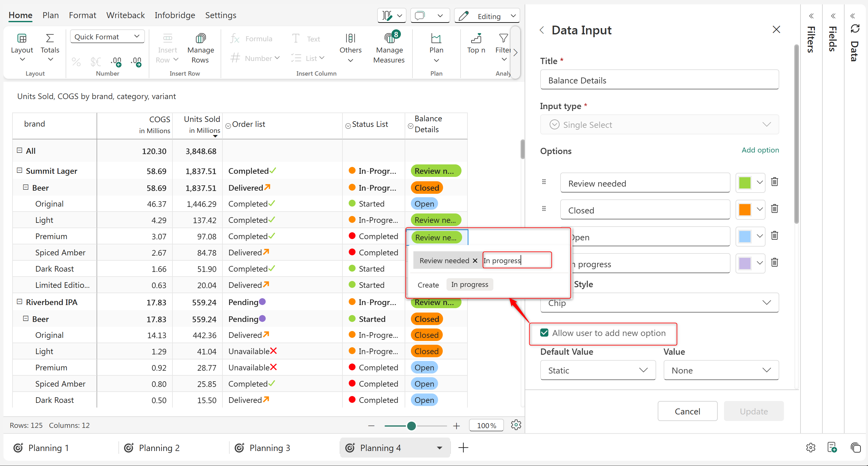Collapse the Summit Lager row
The width and height of the screenshot is (868, 466).
point(20,171)
